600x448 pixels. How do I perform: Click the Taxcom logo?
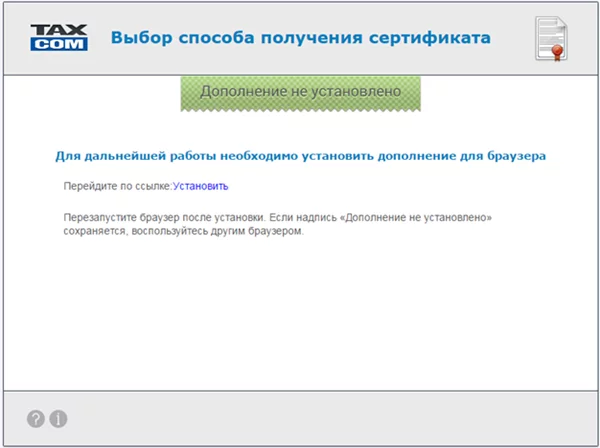59,37
